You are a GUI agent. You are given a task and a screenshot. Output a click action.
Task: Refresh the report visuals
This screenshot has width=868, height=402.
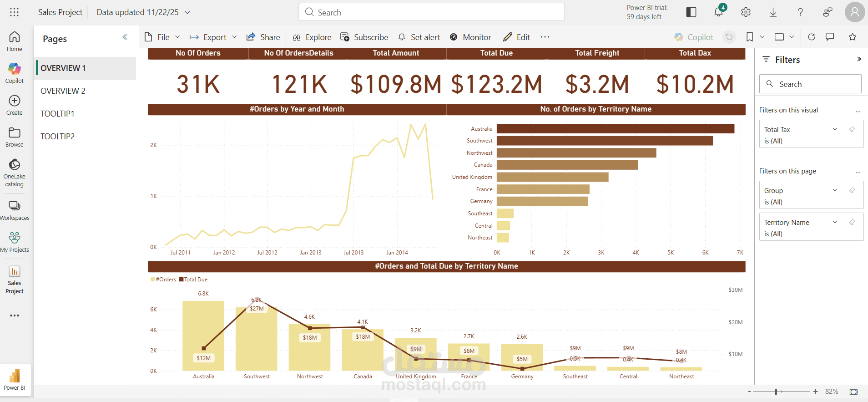pos(811,37)
